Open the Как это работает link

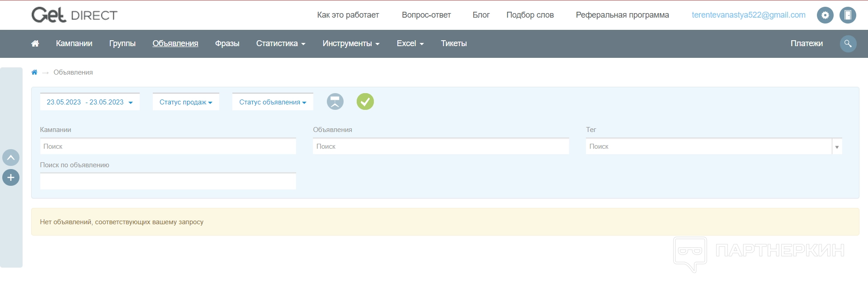click(x=348, y=15)
